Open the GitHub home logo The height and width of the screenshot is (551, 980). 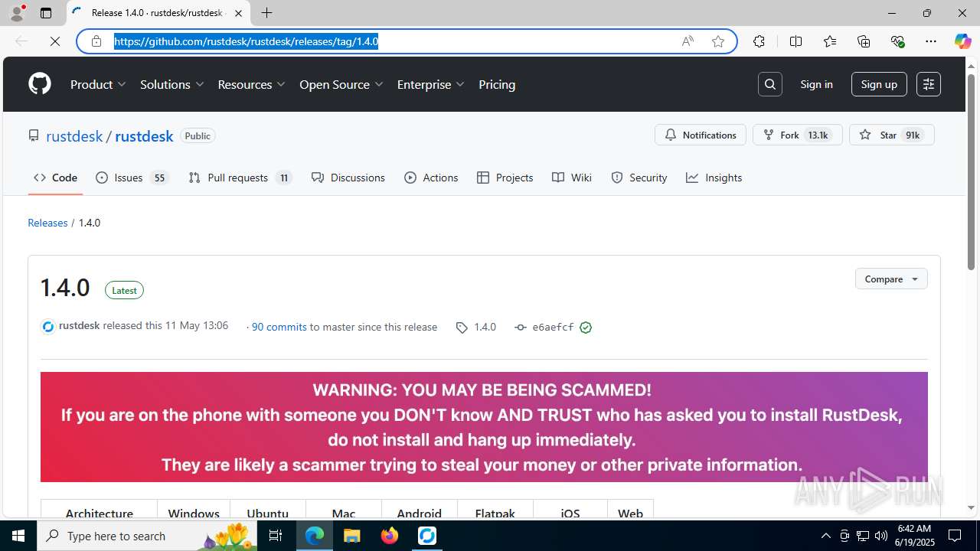click(40, 84)
